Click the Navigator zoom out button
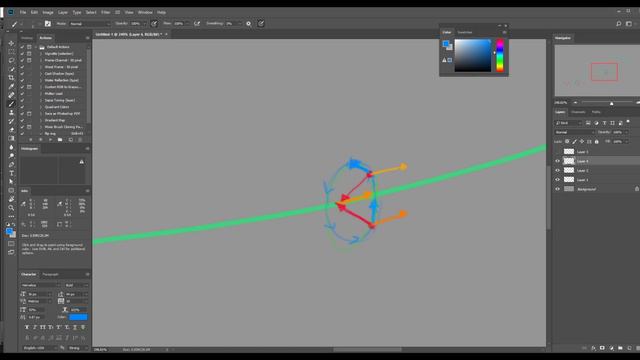The height and width of the screenshot is (360, 640). (x=576, y=103)
